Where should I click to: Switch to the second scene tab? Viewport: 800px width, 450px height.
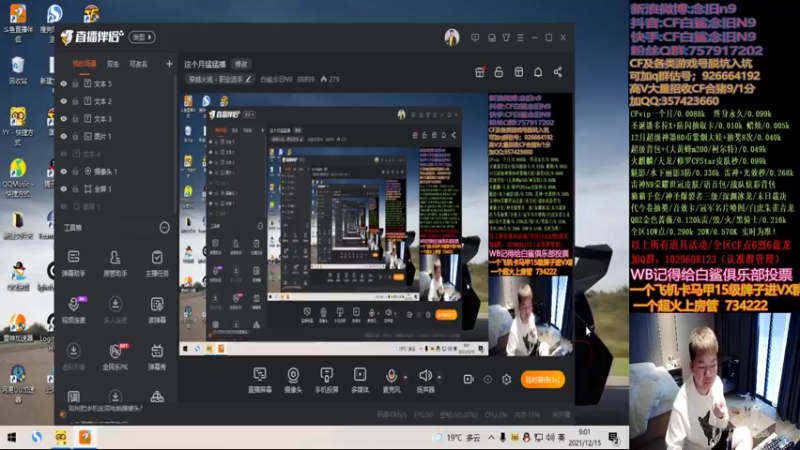coord(113,64)
